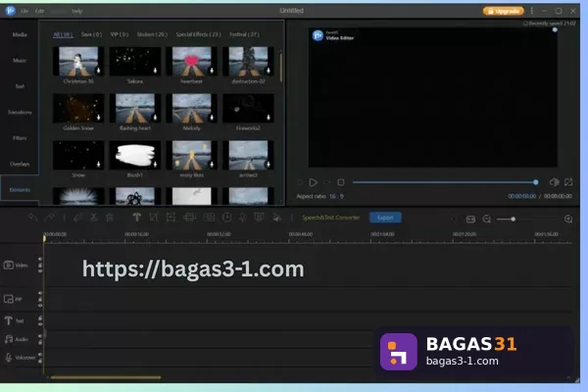The image size is (588, 392).
Task: Open the Transitions panel in sidebar
Action: tap(20, 112)
